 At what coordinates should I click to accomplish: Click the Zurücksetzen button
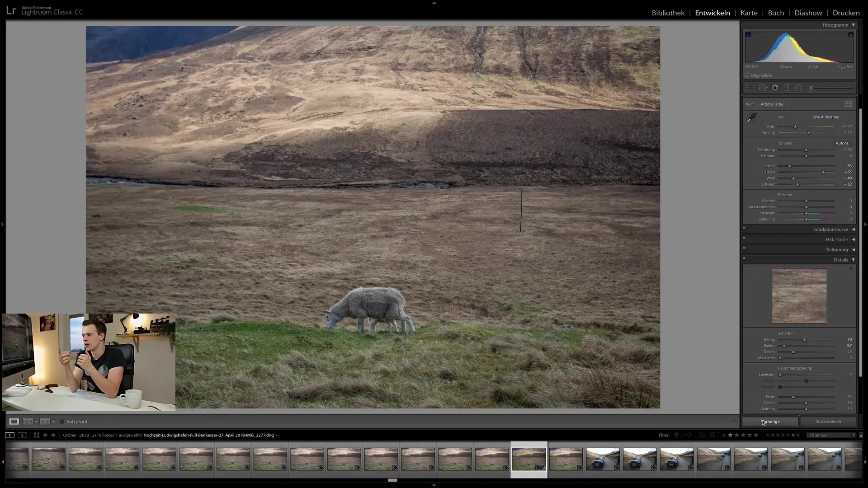coord(828,422)
